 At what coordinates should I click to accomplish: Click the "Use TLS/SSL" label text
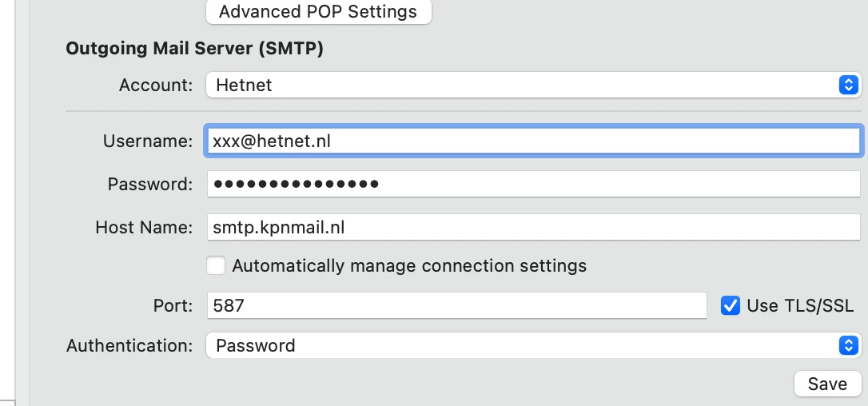coord(800,305)
